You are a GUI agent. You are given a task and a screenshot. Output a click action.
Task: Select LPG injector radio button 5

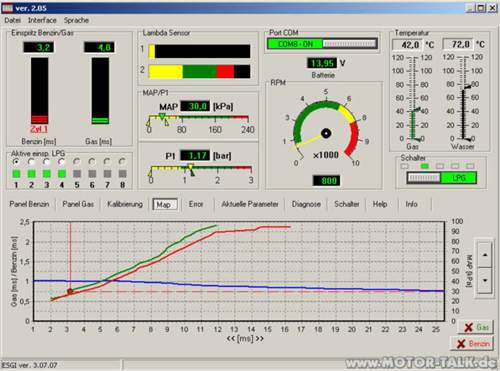coord(77,162)
